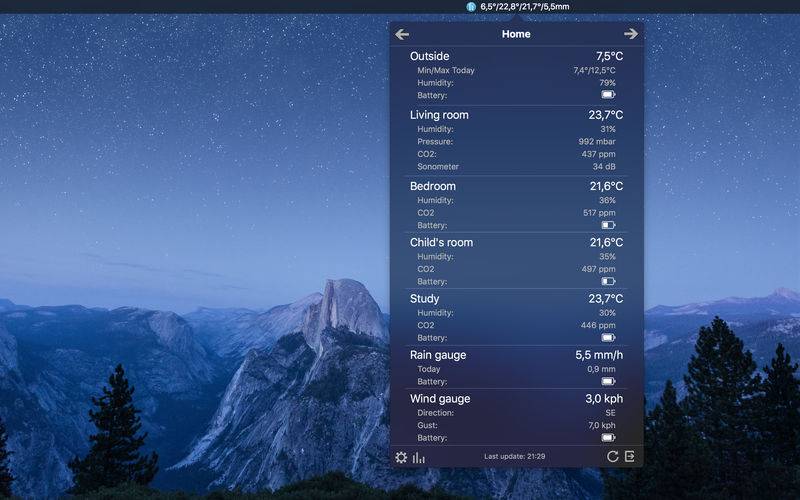This screenshot has width=800, height=500.
Task: Click the Child's room battery icon
Action: point(608,281)
